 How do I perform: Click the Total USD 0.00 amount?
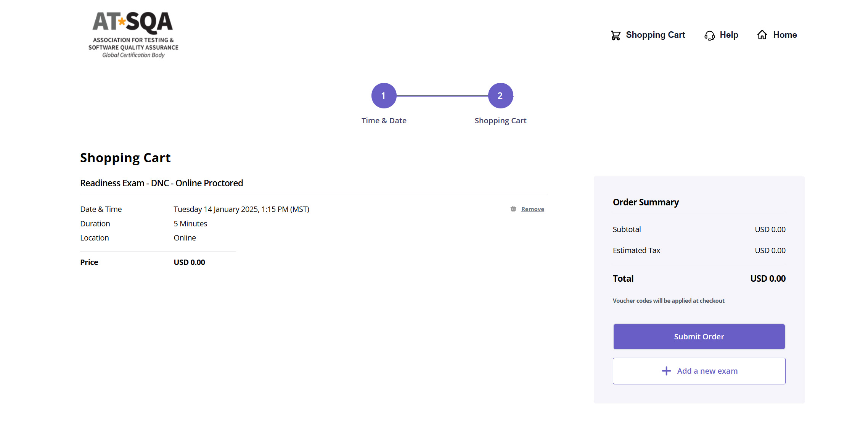768,279
